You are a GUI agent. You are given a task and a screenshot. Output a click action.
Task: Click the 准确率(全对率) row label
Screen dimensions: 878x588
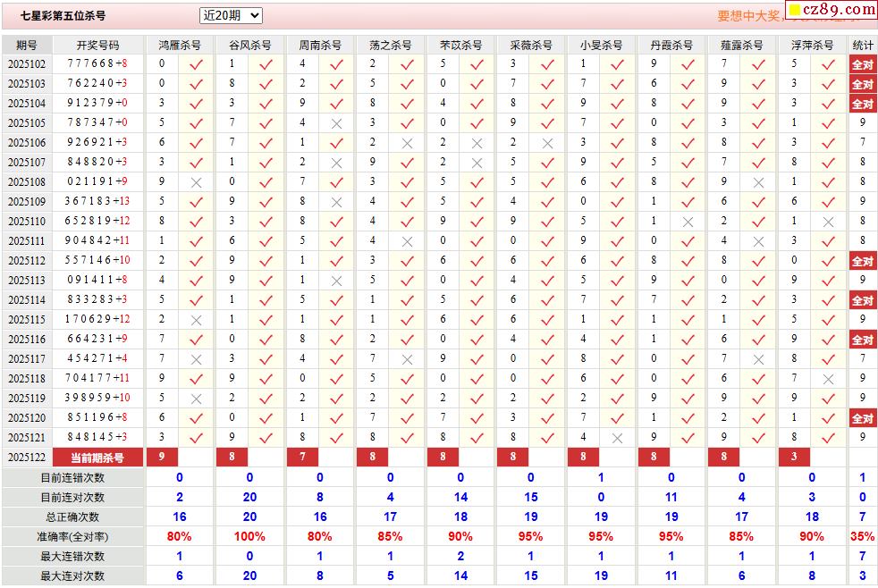click(x=72, y=537)
